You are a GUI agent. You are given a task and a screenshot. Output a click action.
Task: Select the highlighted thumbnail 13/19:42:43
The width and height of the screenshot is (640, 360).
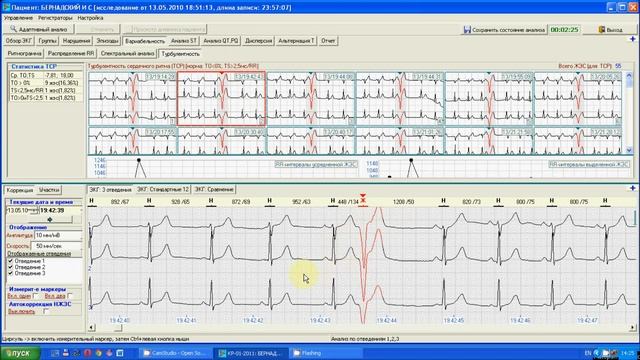click(x=221, y=99)
